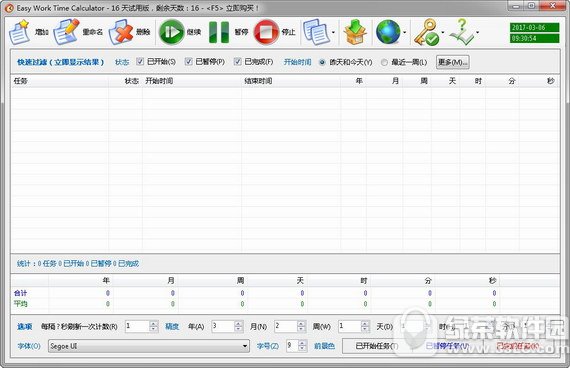Increase font size 字号(Z) spinner

pyautogui.click(x=302, y=343)
